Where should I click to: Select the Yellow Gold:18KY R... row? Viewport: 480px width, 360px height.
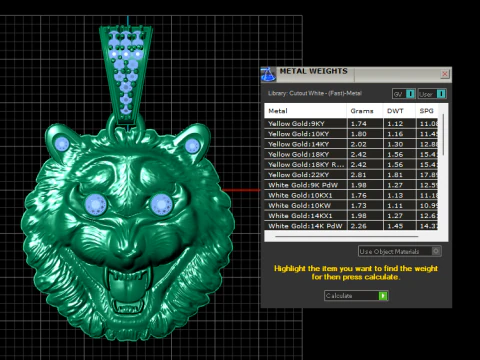[x=351, y=165]
